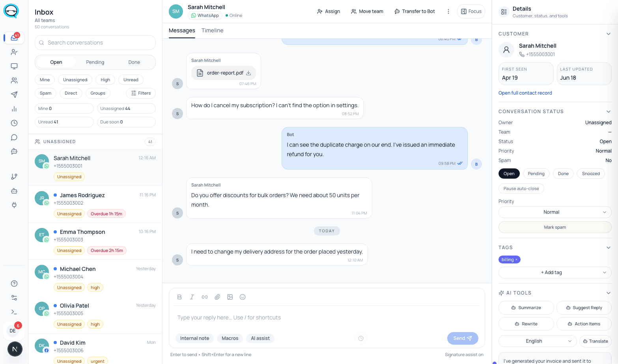Click the schedule clock icon near Send
This screenshot has height=364, width=618.
(361, 338)
